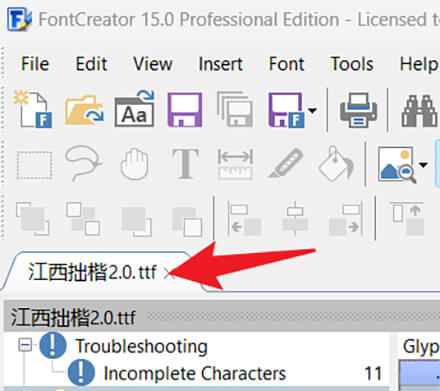This screenshot has width=440, height=391.
Task: Click the exclude contours icon
Action: tap(83, 218)
